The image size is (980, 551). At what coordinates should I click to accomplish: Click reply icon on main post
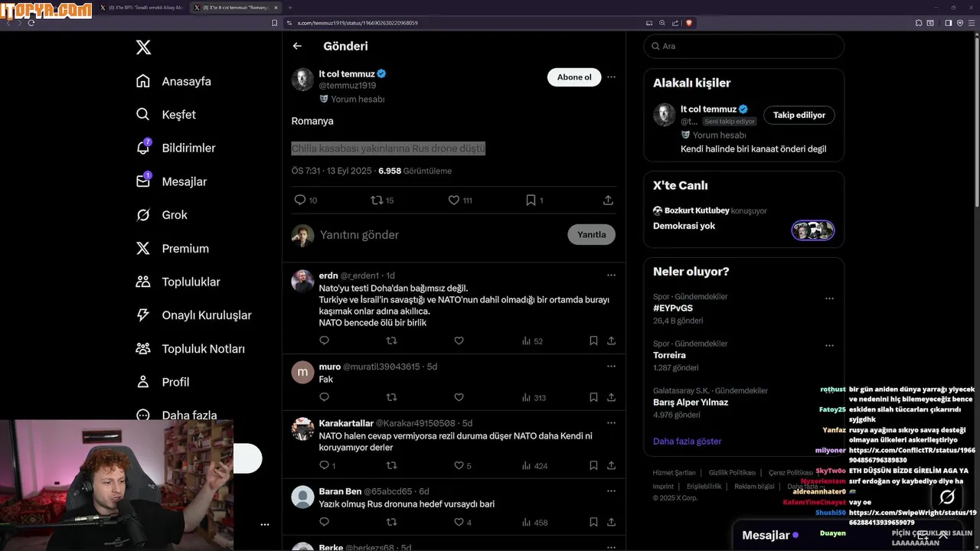coord(300,200)
